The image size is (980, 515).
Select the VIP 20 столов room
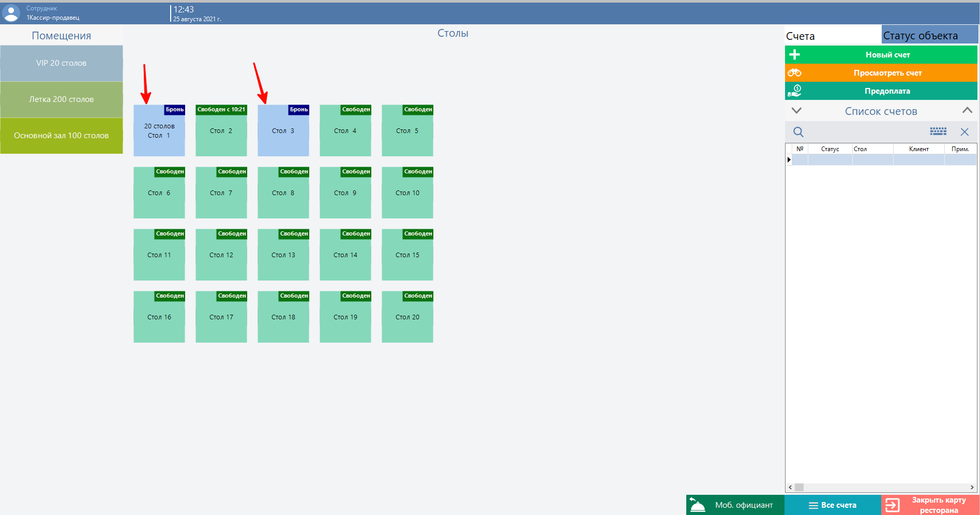coord(62,63)
